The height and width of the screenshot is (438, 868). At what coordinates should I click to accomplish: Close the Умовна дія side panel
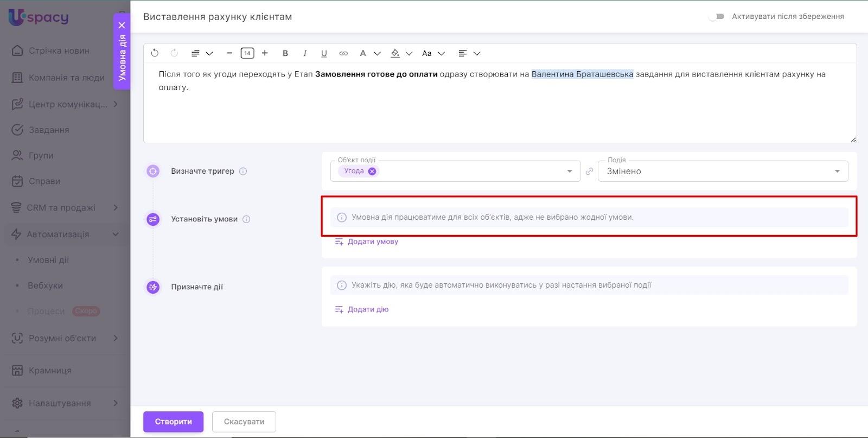122,25
